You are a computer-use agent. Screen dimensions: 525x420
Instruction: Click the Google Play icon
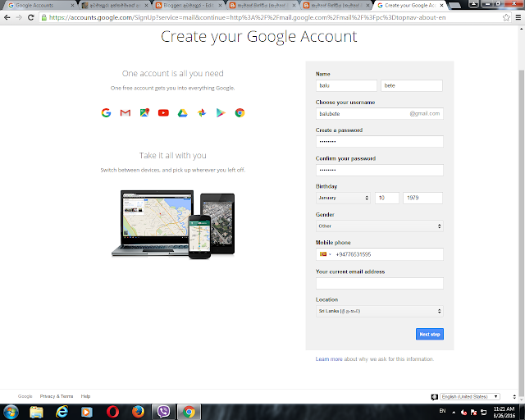pos(221,113)
